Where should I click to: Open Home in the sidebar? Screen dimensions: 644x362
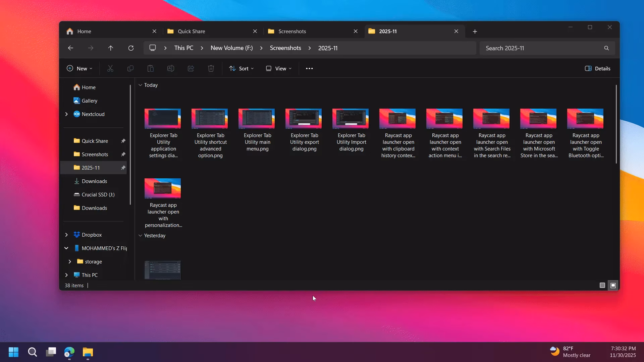[89, 87]
